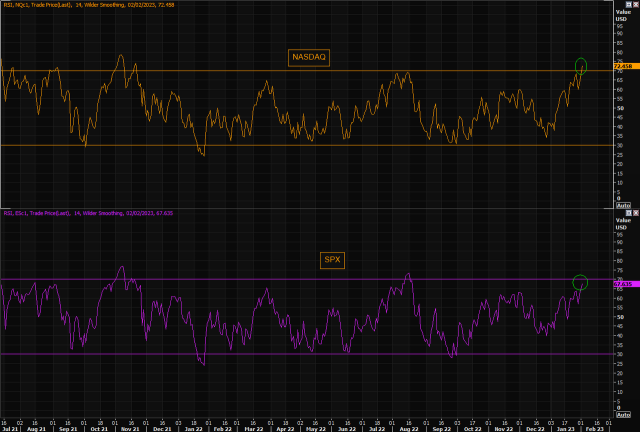
Task: Open the ESc1 RSI legend label
Action: coord(88,213)
